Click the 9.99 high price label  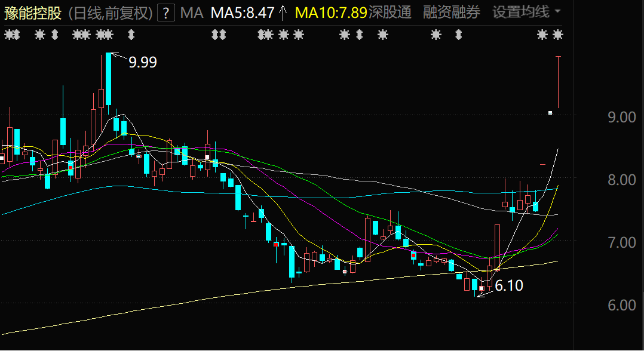[143, 62]
